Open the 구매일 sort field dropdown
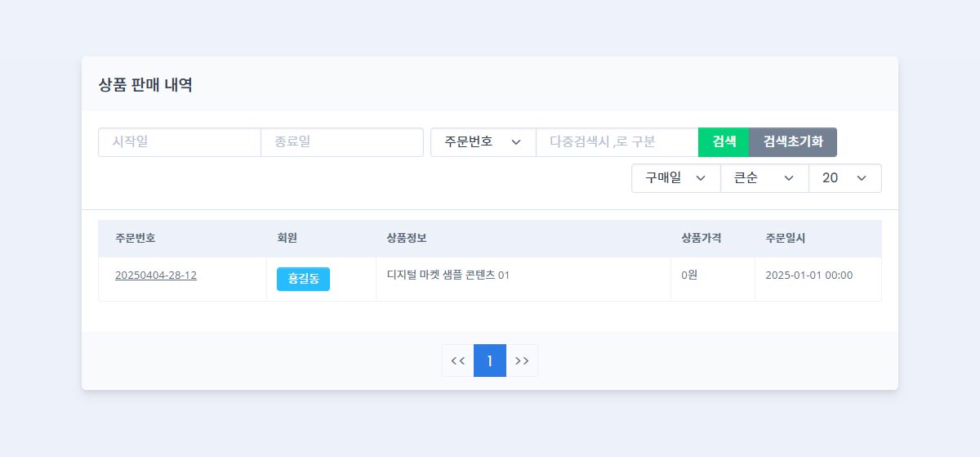 coord(676,178)
